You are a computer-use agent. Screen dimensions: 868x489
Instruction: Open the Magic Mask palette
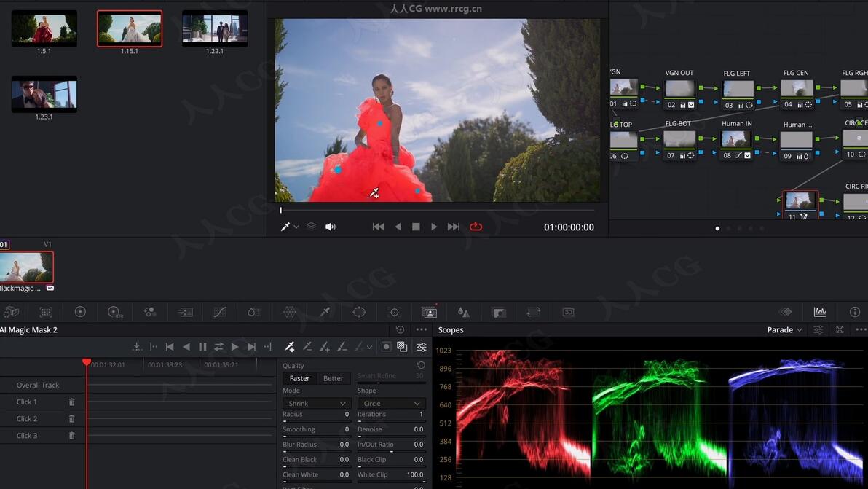[x=429, y=313]
